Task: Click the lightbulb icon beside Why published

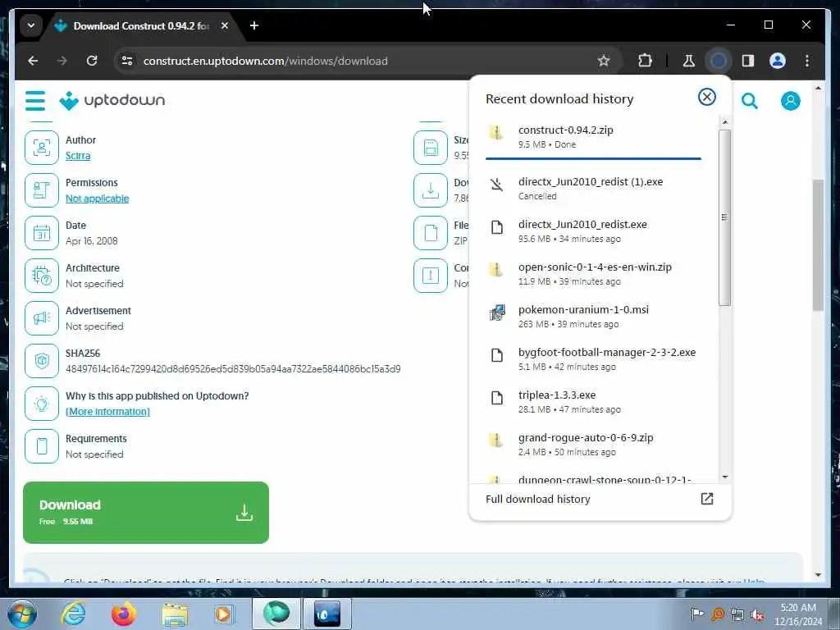Action: pos(42,404)
